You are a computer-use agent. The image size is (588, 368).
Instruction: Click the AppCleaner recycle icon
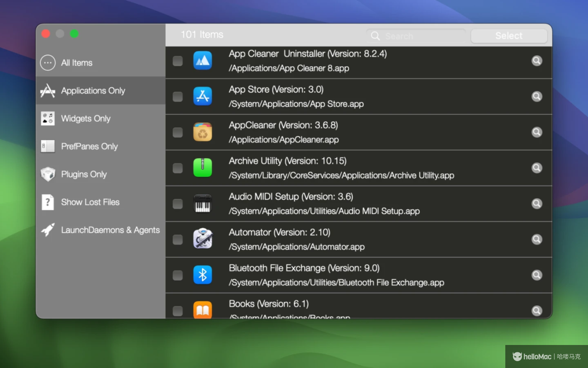203,132
